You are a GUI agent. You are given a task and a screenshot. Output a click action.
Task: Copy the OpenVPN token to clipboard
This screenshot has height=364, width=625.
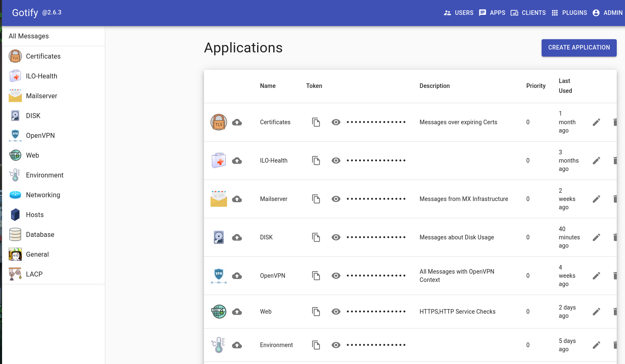tap(316, 276)
